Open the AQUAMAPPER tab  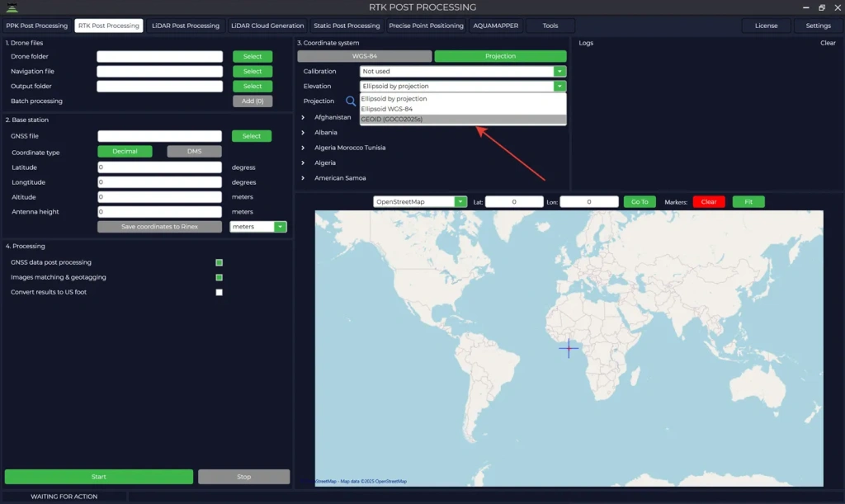tap(495, 26)
